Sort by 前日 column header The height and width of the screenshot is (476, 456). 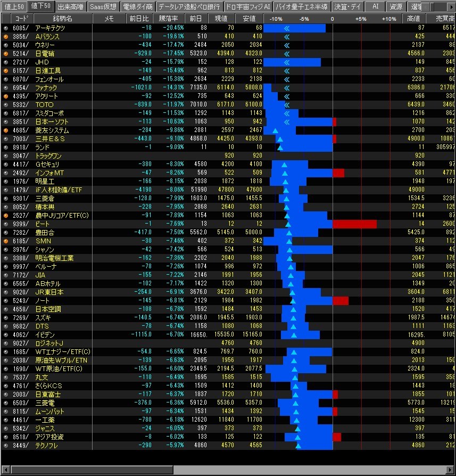click(x=196, y=19)
